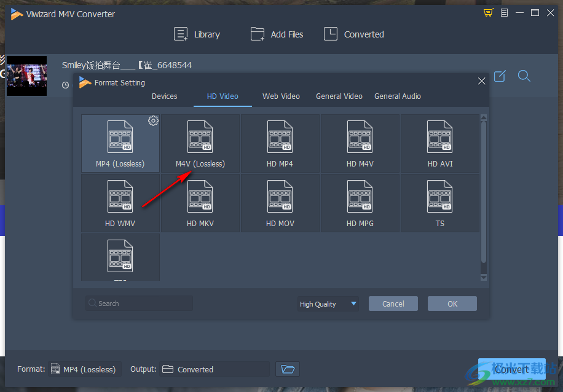Open the application menu icon in title bar

point(504,13)
